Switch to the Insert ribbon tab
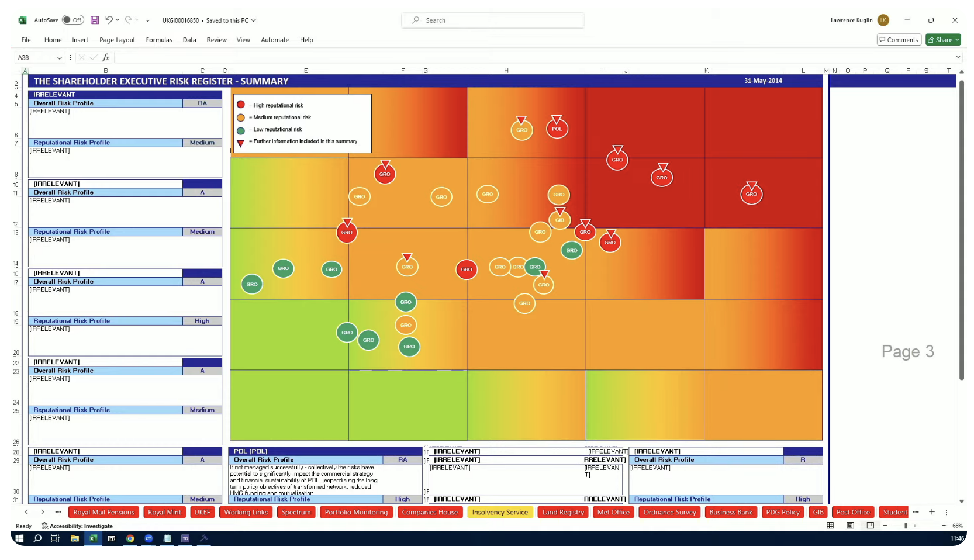Viewport: 974px width, 560px height. click(x=80, y=40)
